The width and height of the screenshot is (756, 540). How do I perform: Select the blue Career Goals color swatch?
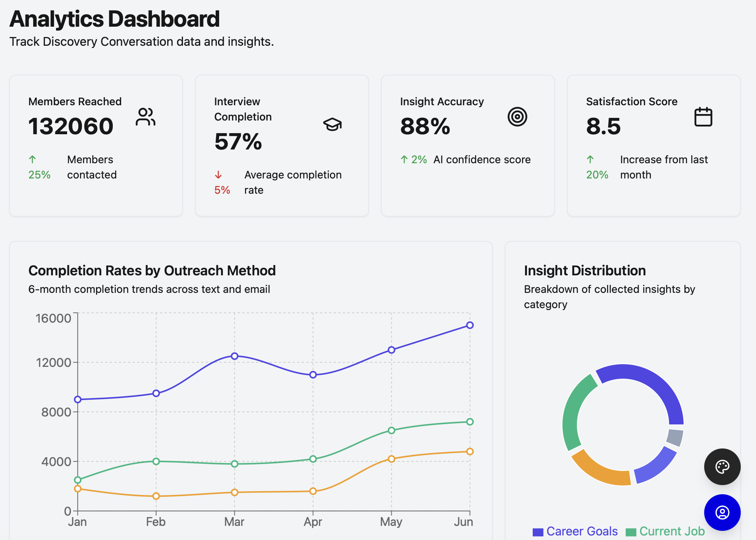538,531
